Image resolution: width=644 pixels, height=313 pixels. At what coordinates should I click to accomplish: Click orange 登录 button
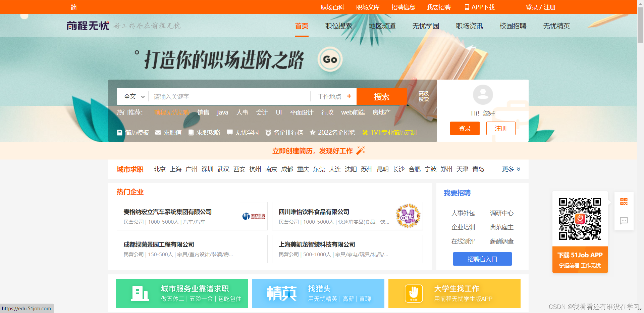click(465, 128)
